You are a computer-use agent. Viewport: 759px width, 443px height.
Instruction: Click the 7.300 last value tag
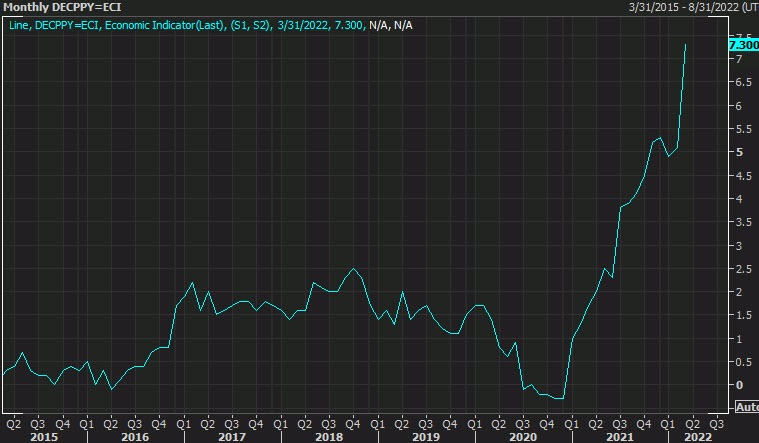click(x=743, y=46)
